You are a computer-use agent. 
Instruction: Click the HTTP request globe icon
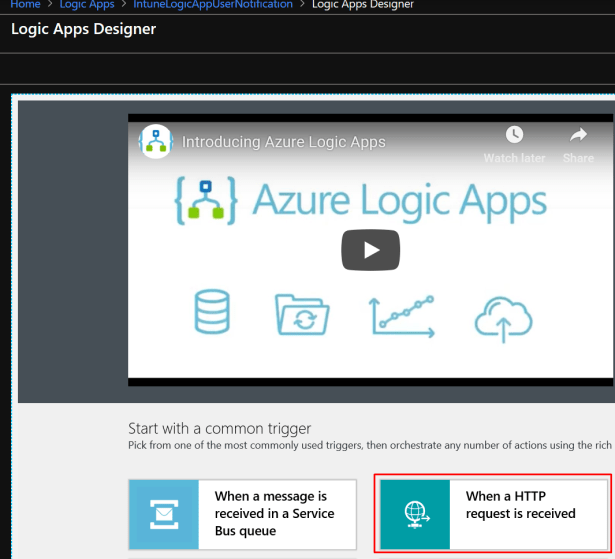(414, 514)
